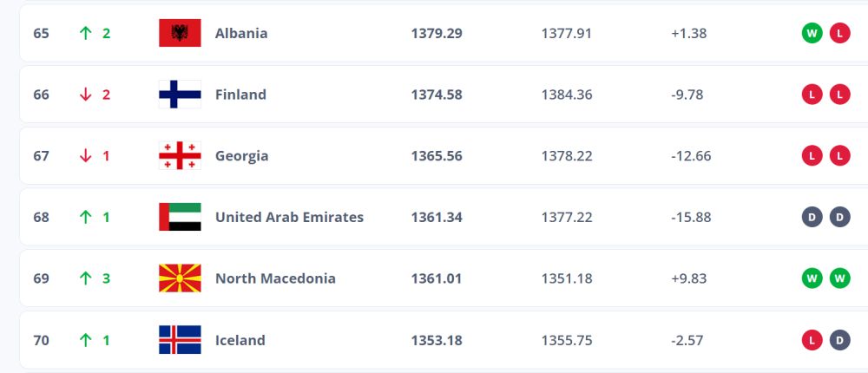The height and width of the screenshot is (373, 868).
Task: Select the Iceland team name
Action: tap(240, 340)
